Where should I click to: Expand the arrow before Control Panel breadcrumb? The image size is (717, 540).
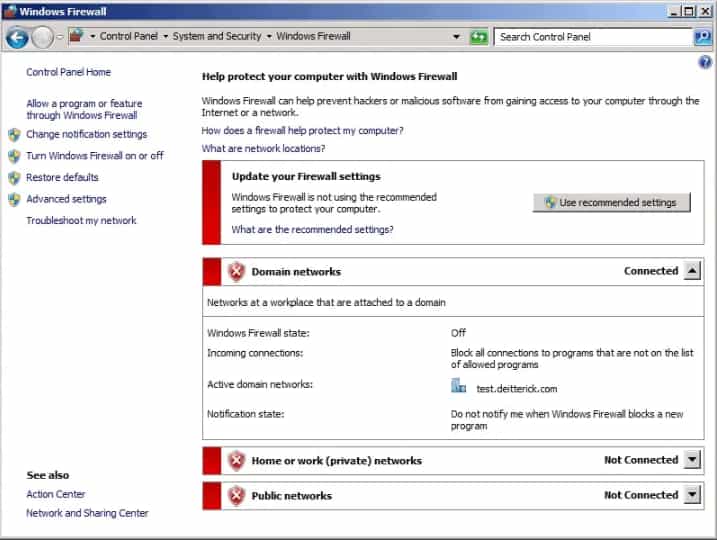coord(92,36)
